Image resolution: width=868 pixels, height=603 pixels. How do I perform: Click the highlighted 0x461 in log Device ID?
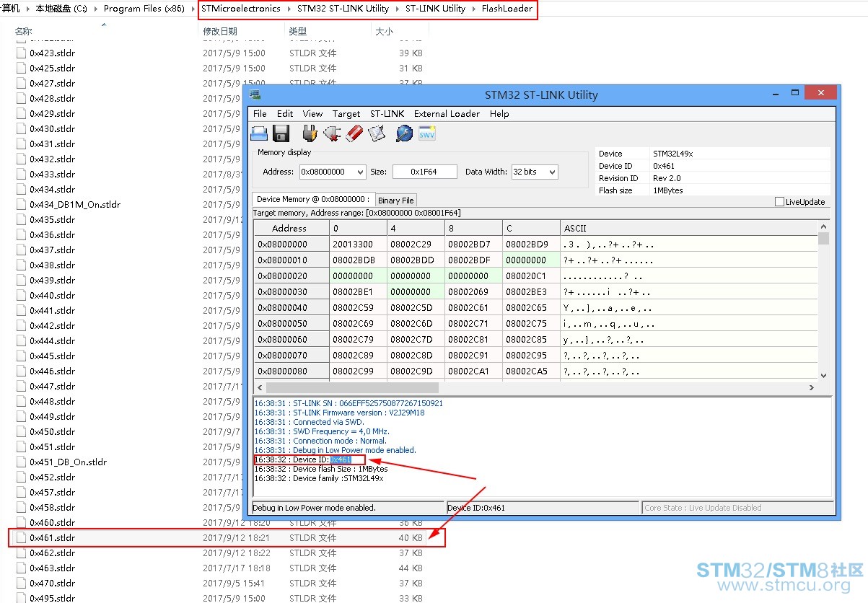pyautogui.click(x=340, y=459)
